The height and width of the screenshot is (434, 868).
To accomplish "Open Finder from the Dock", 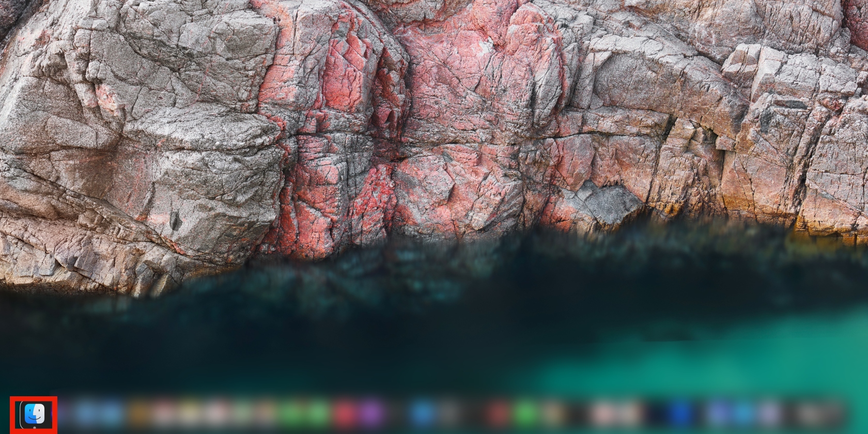I will (35, 412).
